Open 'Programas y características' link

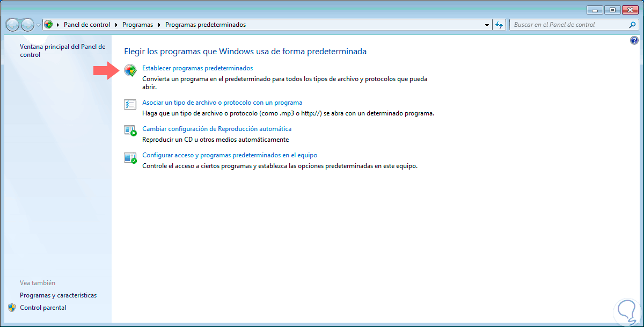58,295
